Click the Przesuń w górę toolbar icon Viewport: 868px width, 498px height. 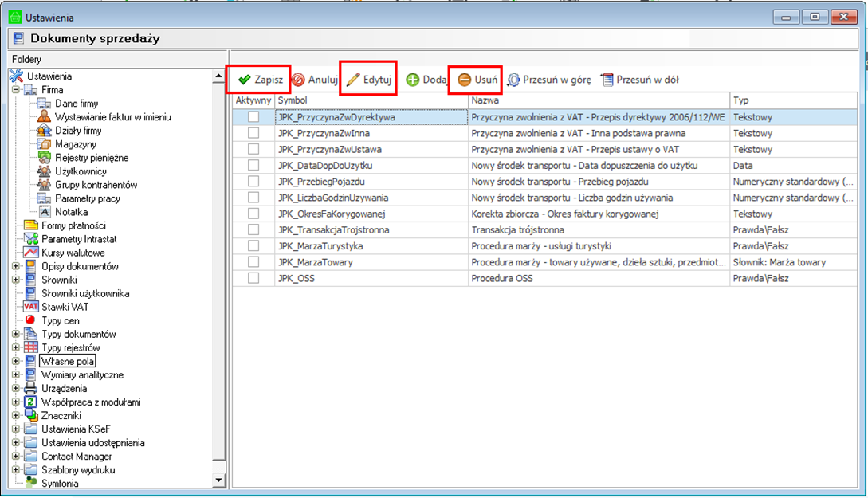click(514, 80)
